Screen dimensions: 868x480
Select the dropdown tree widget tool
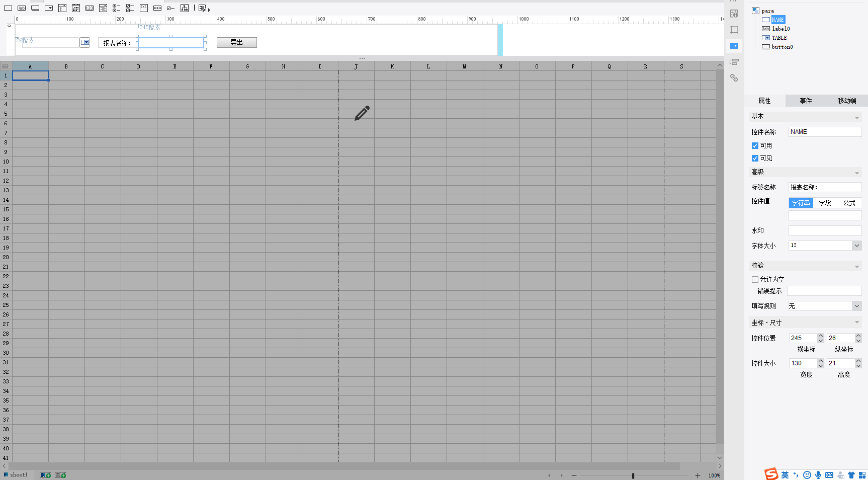click(x=103, y=8)
